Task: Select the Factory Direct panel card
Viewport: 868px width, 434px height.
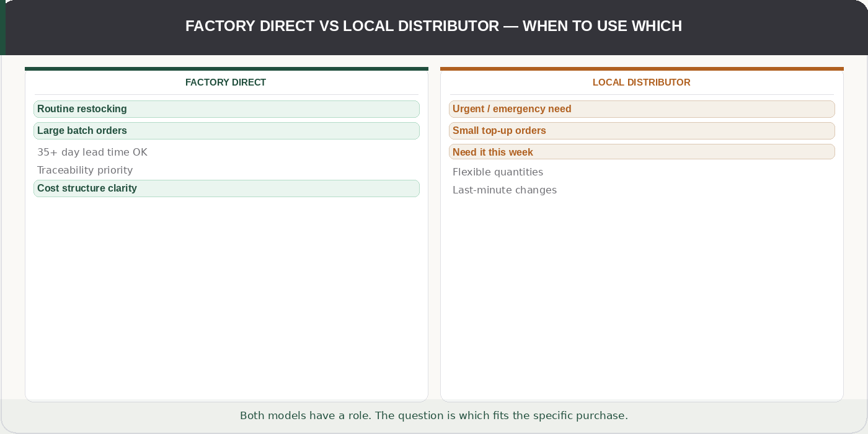Action: [x=226, y=298]
